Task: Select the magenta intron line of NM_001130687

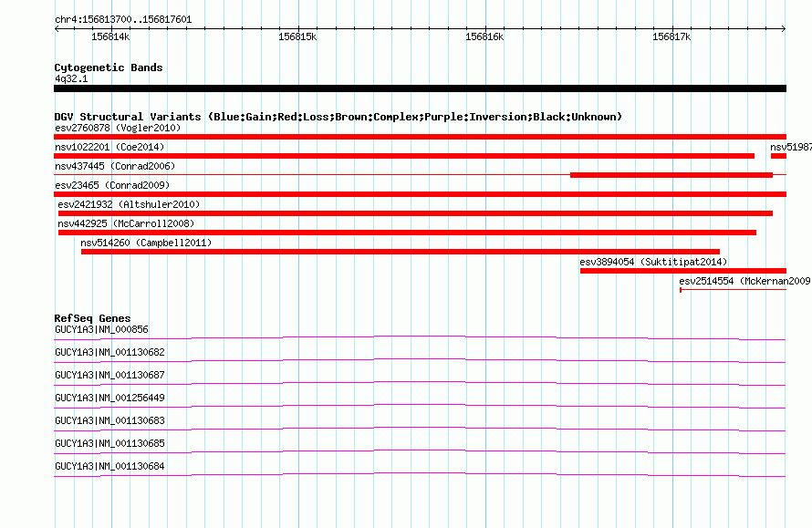Action: click(420, 382)
